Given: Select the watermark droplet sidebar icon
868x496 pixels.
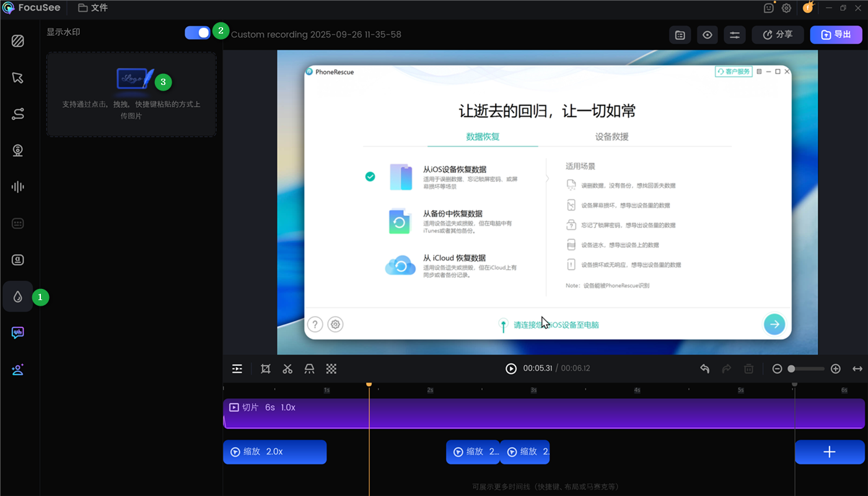Looking at the screenshot, I should (18, 296).
